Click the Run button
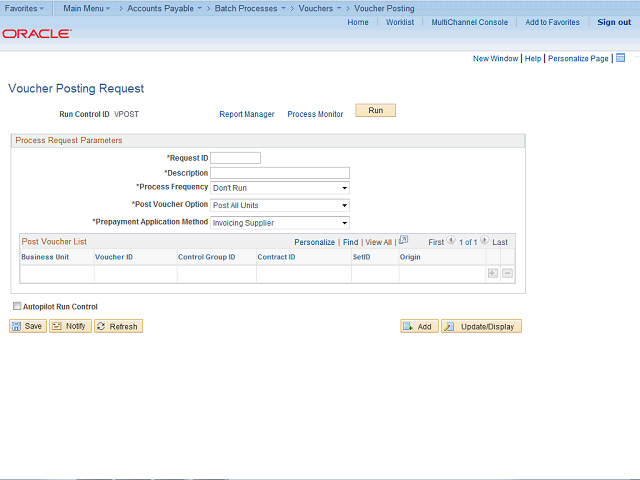This screenshot has width=640, height=480. (376, 110)
